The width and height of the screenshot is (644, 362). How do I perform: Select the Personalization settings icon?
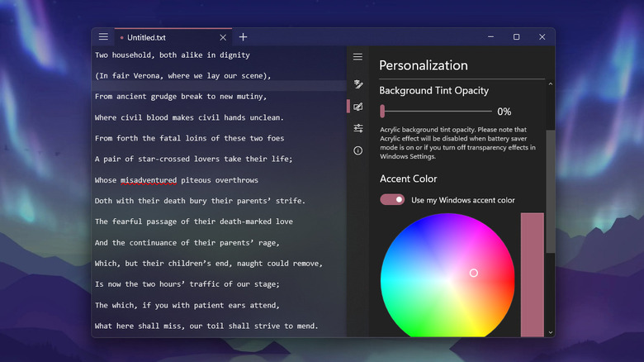point(358,107)
